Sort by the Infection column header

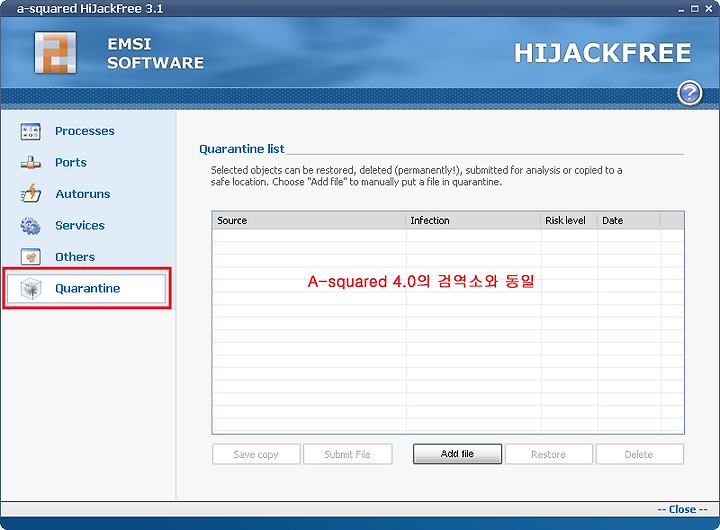click(473, 220)
